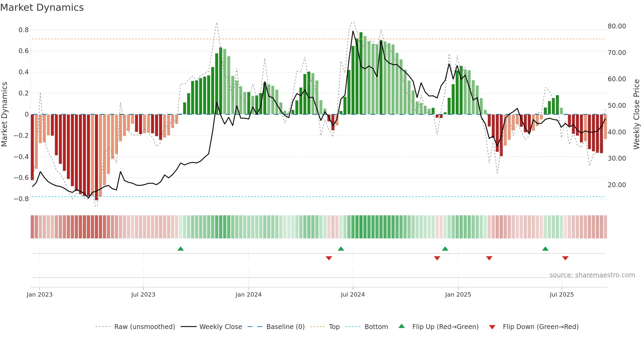Click the green flip-up marker just before Jul 2024
Viewport: 644px width, 362px height.
pos(341,249)
